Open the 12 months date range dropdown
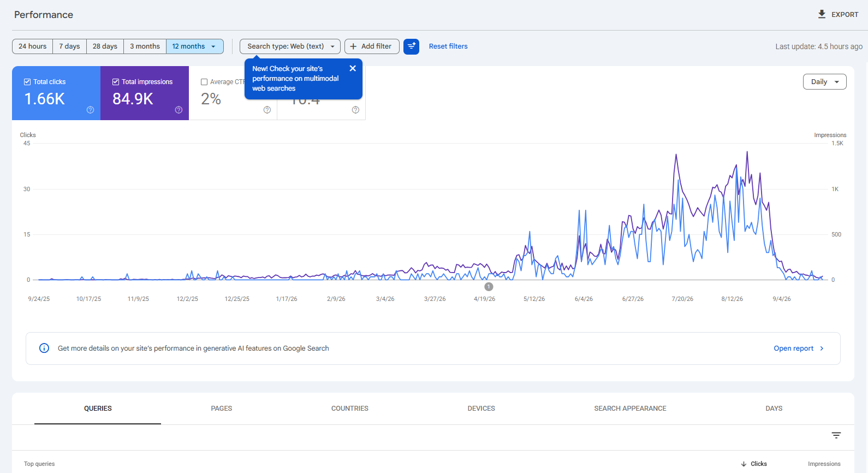 (x=195, y=46)
